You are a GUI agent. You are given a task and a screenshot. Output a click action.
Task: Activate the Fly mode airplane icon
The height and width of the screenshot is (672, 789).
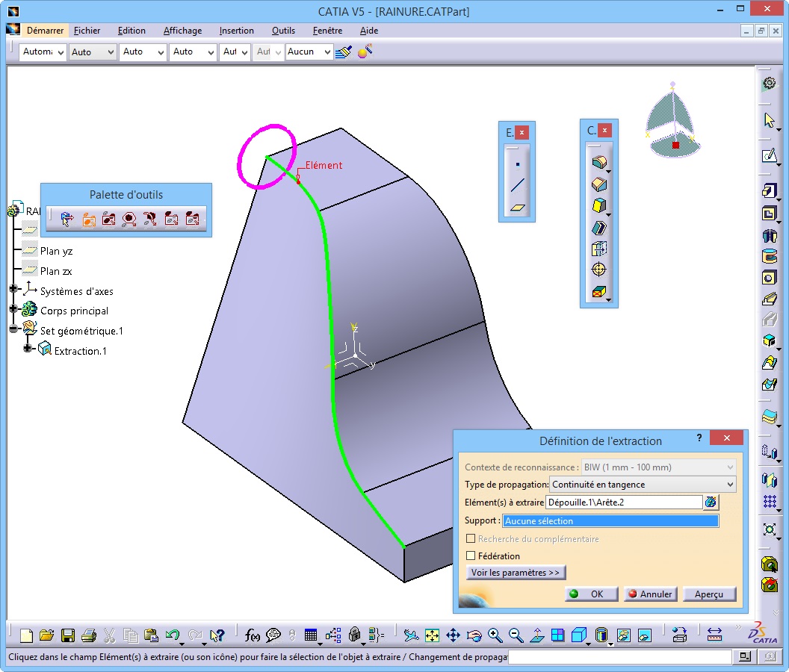click(411, 635)
